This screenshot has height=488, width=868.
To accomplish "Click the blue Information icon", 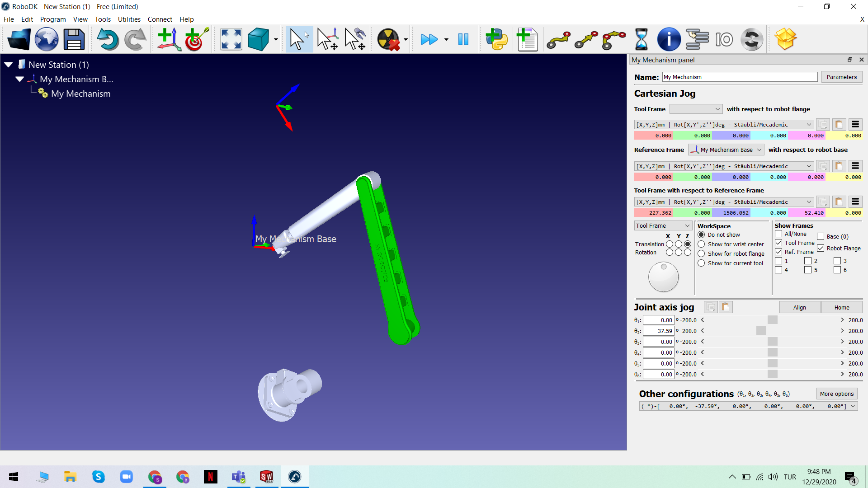I will point(669,39).
